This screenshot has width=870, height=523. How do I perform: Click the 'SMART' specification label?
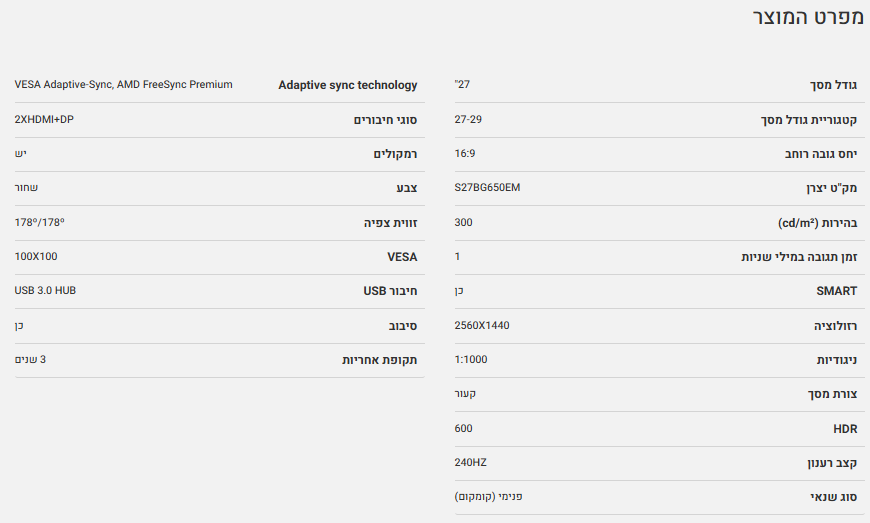tap(837, 291)
